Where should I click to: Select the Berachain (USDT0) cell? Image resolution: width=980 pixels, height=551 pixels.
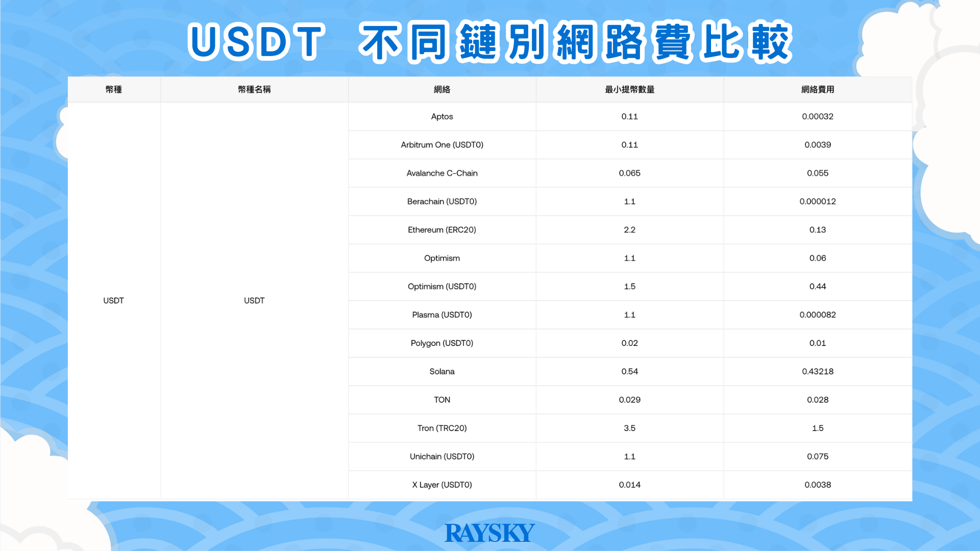[x=442, y=202]
